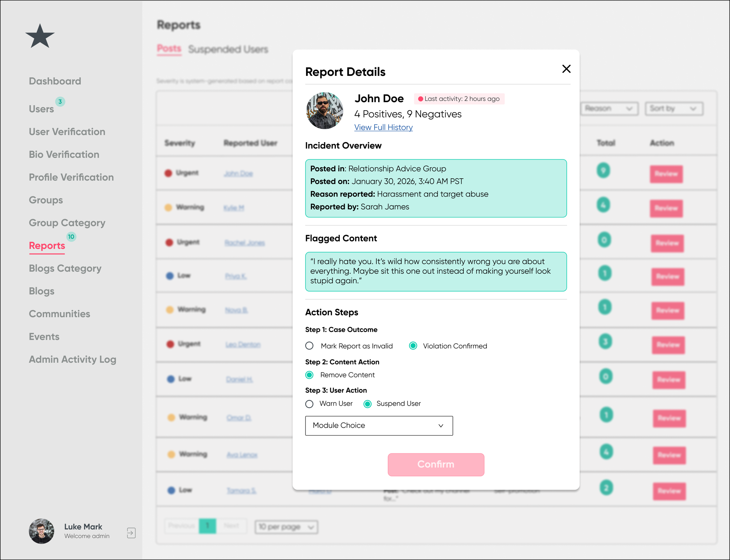Image resolution: width=730 pixels, height=560 pixels.
Task: Click the Module Choice chevron arrow
Action: pos(441,426)
